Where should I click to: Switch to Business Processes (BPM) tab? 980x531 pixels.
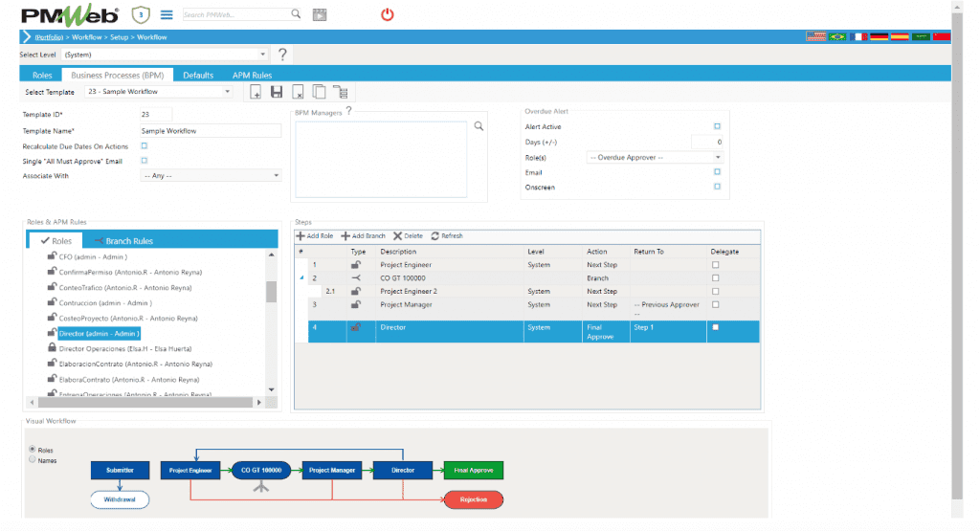[x=117, y=75]
